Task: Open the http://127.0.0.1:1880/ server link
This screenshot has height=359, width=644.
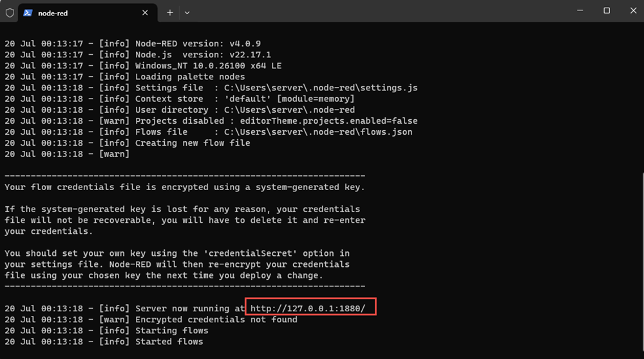Action: coord(308,309)
